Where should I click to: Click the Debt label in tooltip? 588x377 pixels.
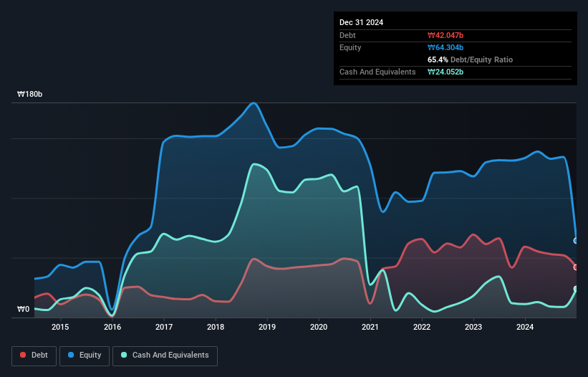[347, 35]
